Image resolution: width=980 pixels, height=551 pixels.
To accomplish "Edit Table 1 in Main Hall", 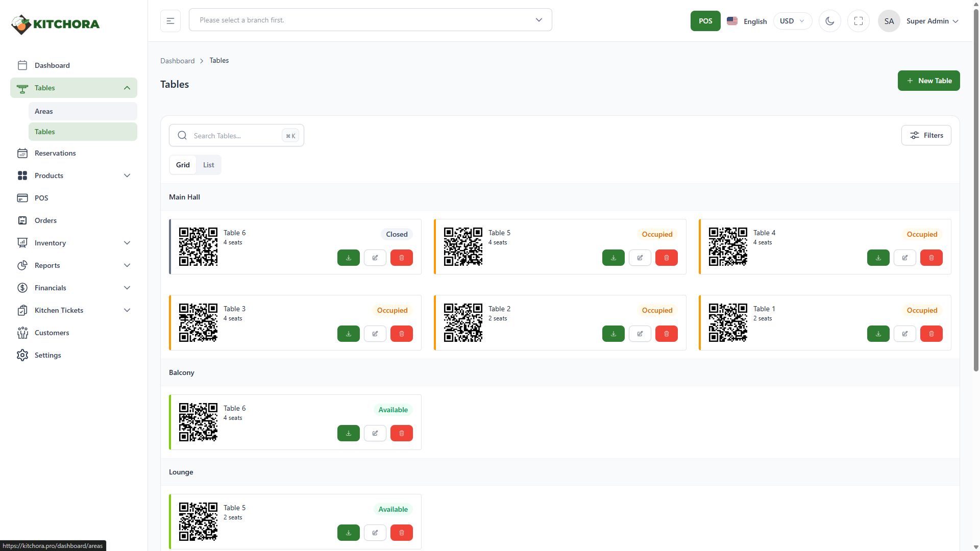I will [x=904, y=334].
